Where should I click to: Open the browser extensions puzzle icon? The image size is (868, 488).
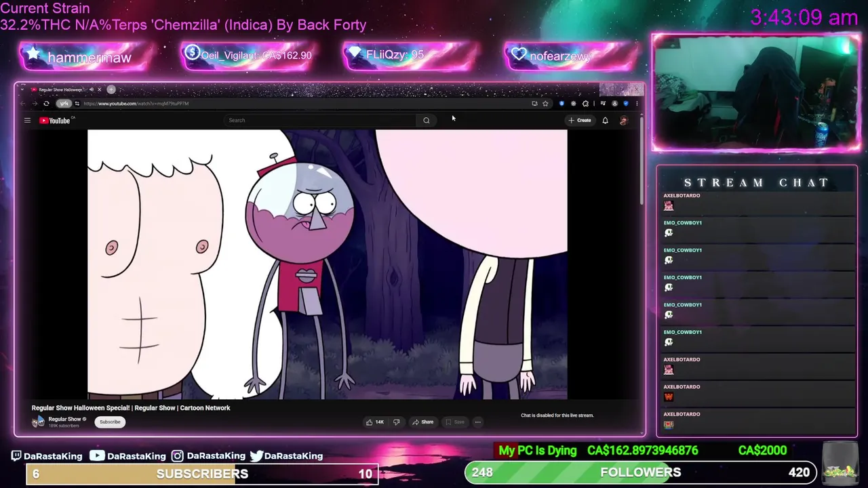tap(585, 104)
